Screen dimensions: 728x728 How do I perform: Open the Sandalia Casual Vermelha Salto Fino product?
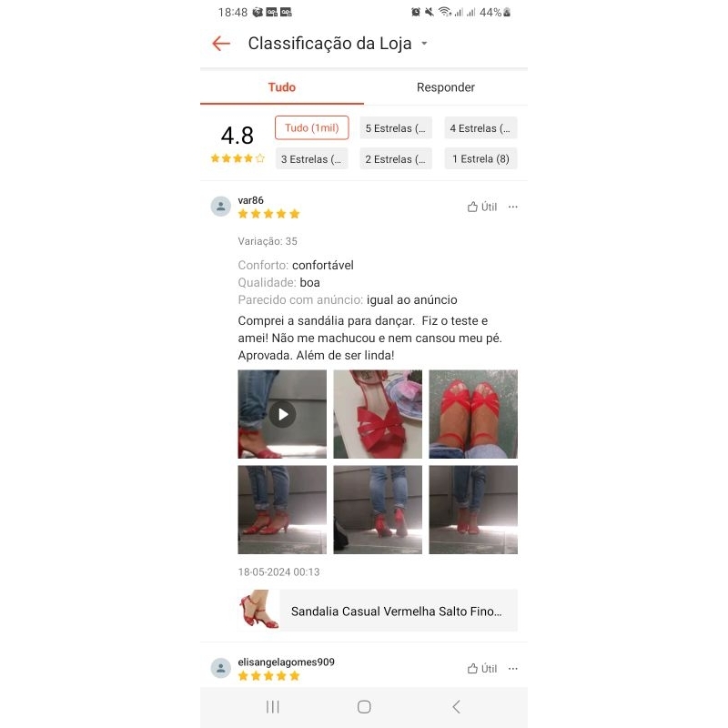(378, 611)
